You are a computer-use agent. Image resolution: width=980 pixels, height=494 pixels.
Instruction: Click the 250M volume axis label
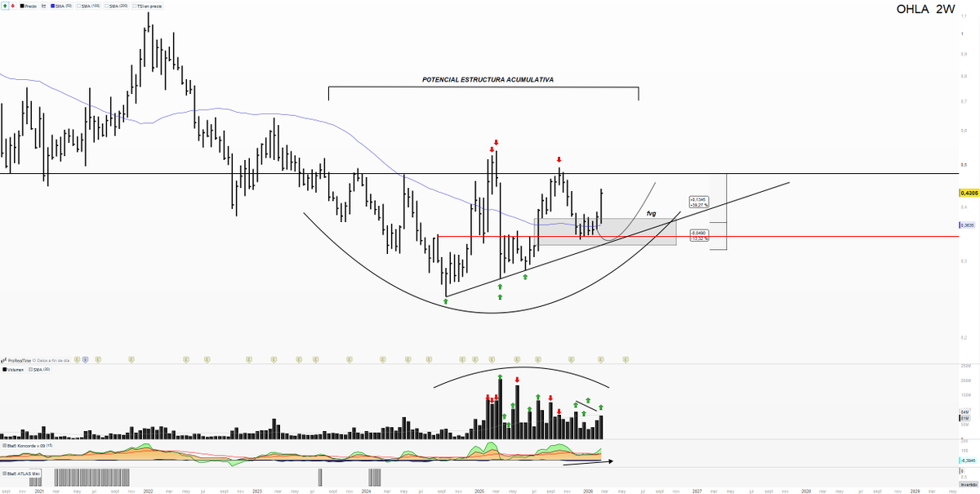coord(964,366)
